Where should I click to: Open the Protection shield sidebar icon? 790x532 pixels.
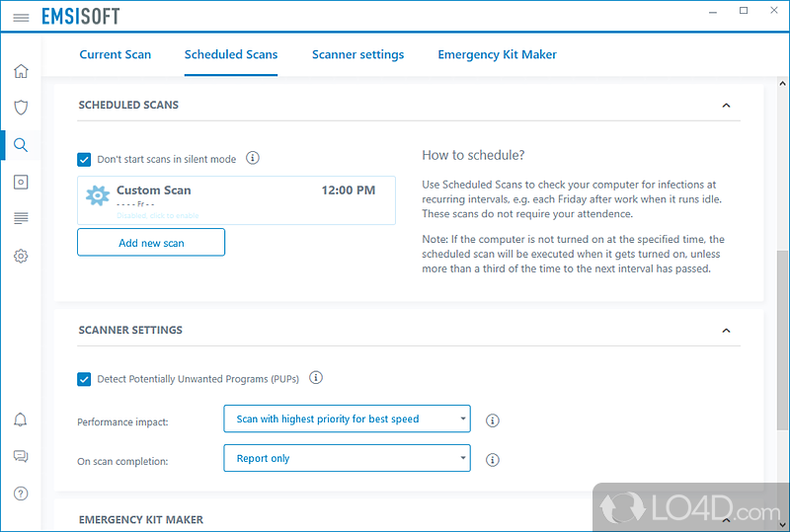[21, 108]
